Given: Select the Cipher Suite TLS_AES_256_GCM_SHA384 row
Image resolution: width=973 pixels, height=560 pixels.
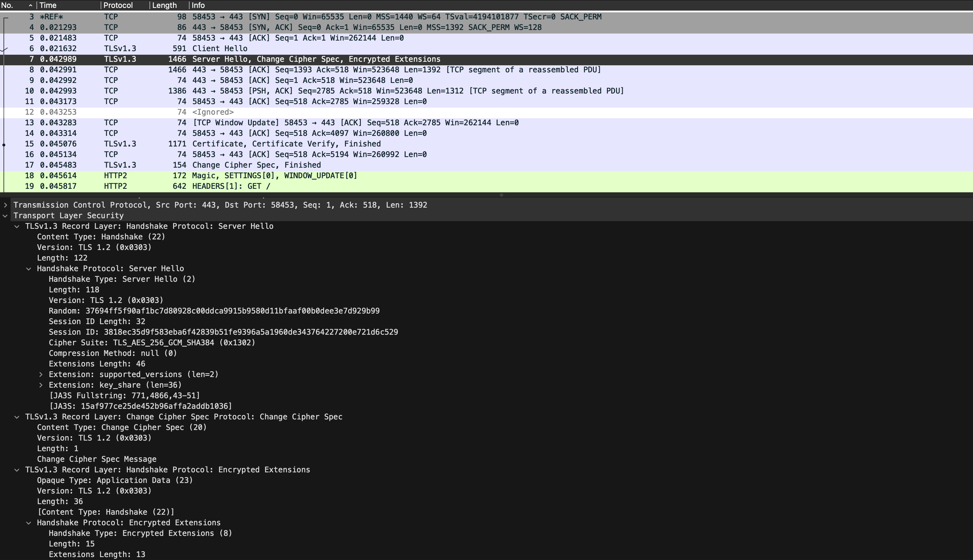Looking at the screenshot, I should (486, 343).
